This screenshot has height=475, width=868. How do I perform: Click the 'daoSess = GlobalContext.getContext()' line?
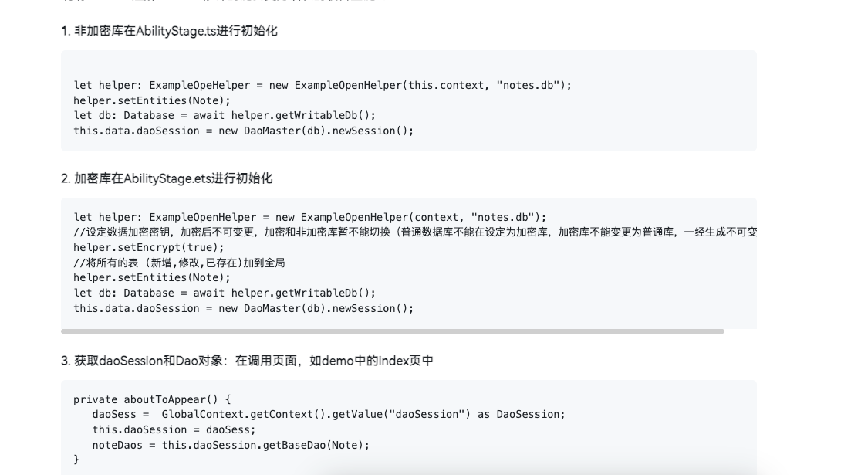pos(329,415)
